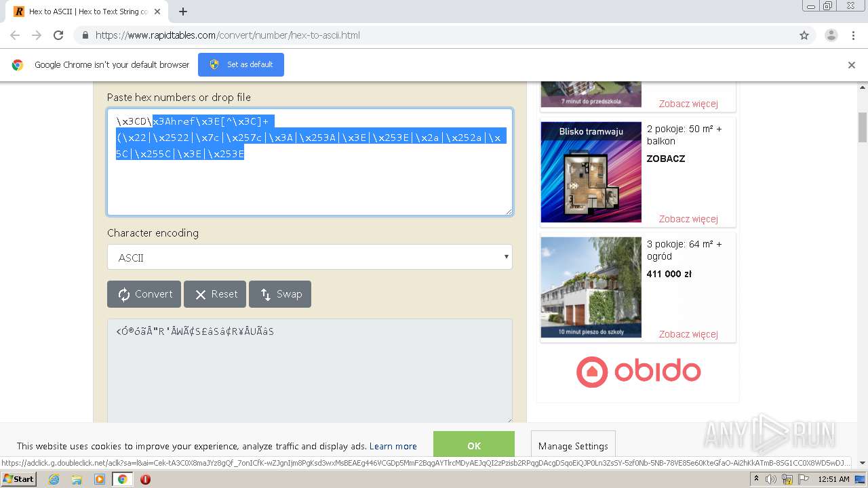
Task: Click the 3 pokoje: 64 m² + ogród text
Action: [684, 250]
